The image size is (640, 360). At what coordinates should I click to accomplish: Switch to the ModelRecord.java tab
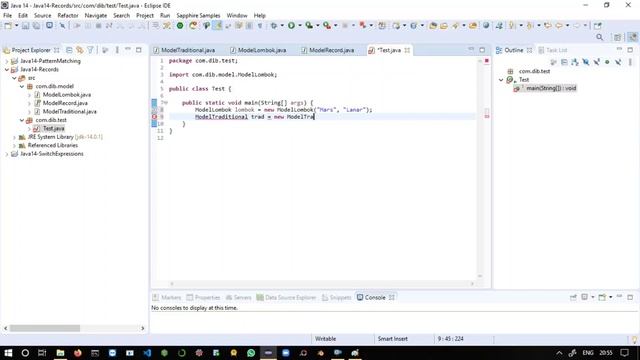click(327, 50)
